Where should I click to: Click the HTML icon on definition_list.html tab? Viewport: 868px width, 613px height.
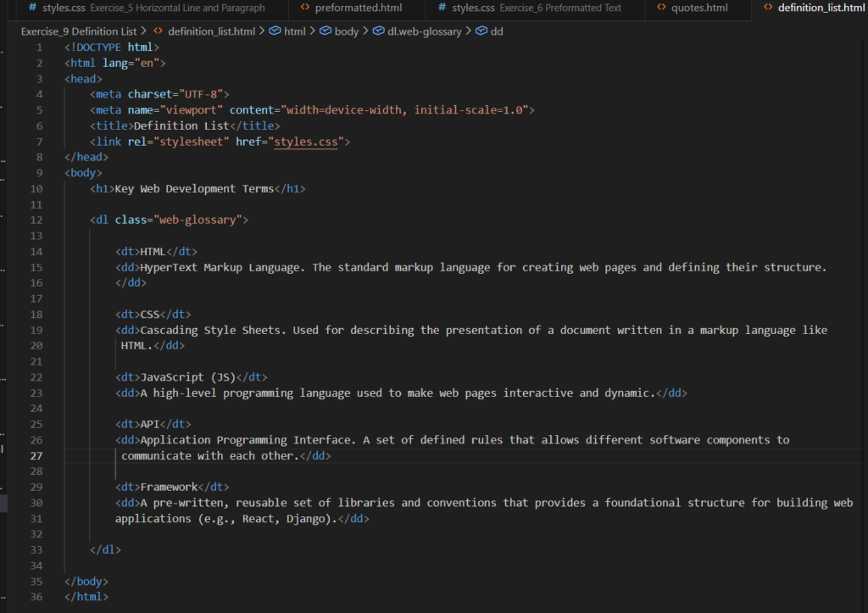pos(767,8)
